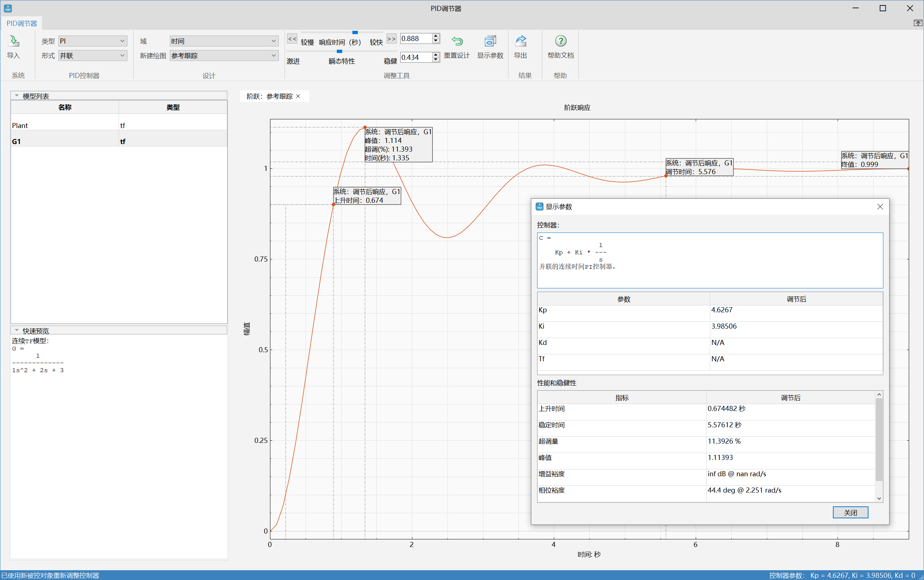Close the 阶跃: 参考跟踪 plot tab
This screenshot has height=580, width=924.
pos(298,96)
